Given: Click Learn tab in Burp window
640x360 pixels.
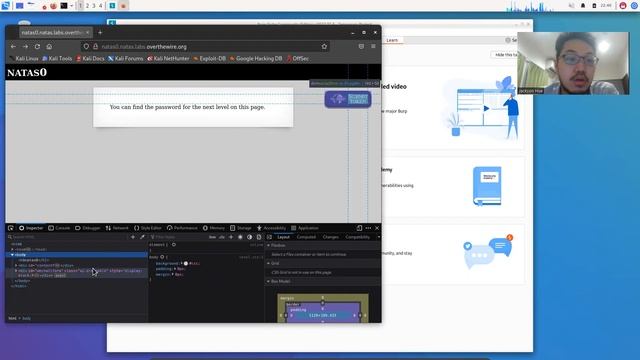Looking at the screenshot, I should [x=392, y=40].
